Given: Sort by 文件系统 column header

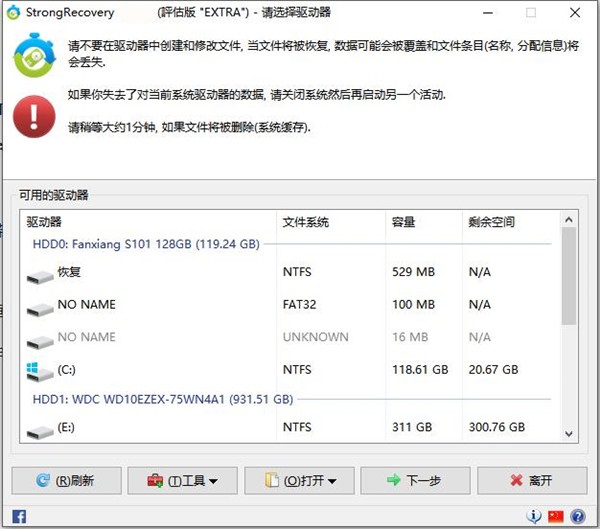Looking at the screenshot, I should pyautogui.click(x=330, y=221).
